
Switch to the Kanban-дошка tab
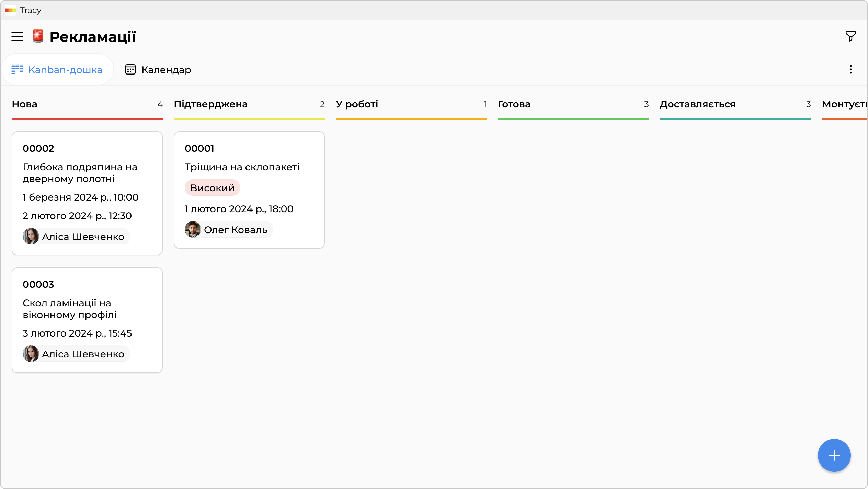[x=57, y=70]
